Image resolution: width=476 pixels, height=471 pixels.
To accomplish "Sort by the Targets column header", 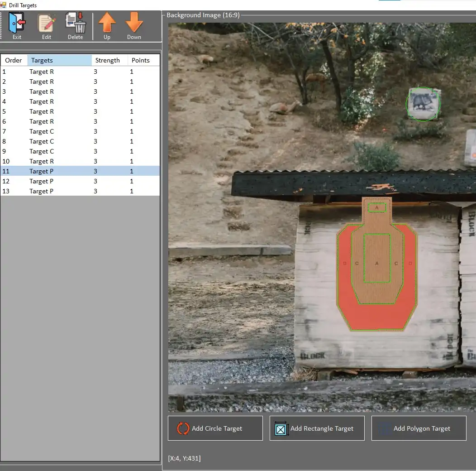I will 42,60.
